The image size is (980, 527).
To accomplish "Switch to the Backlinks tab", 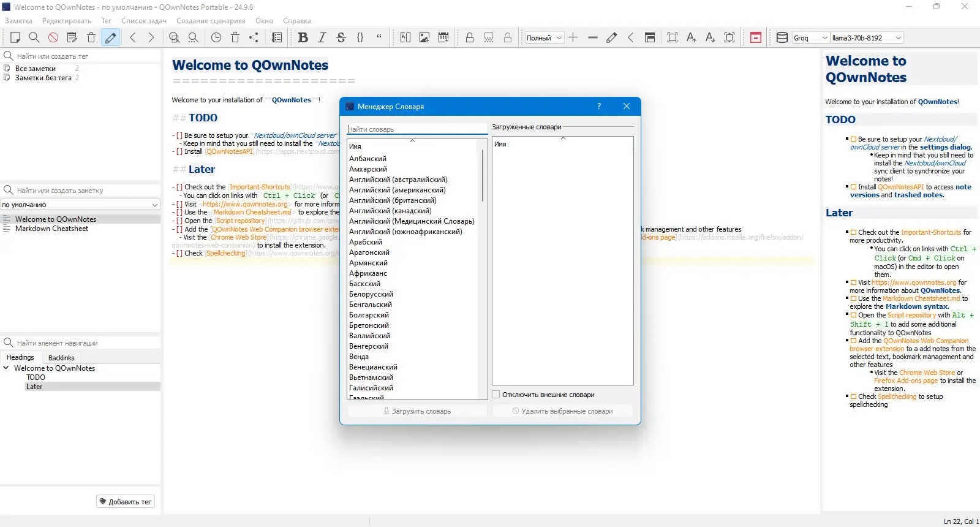I will click(61, 358).
